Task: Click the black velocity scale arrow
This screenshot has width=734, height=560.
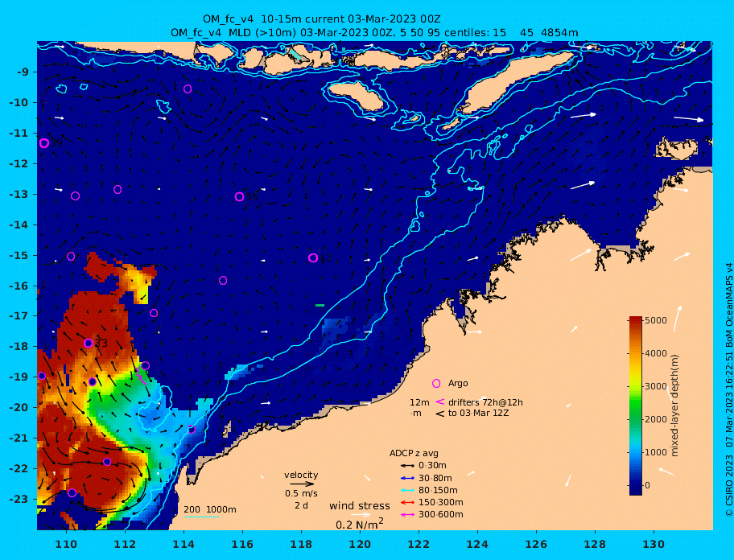Action: click(x=302, y=484)
